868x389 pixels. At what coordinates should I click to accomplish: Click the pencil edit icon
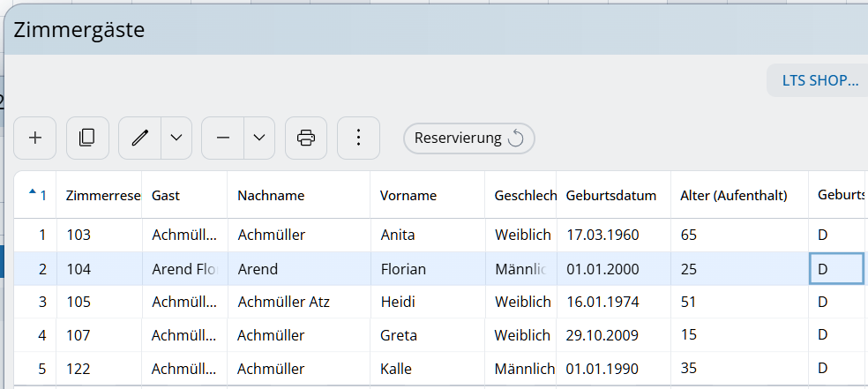(139, 138)
